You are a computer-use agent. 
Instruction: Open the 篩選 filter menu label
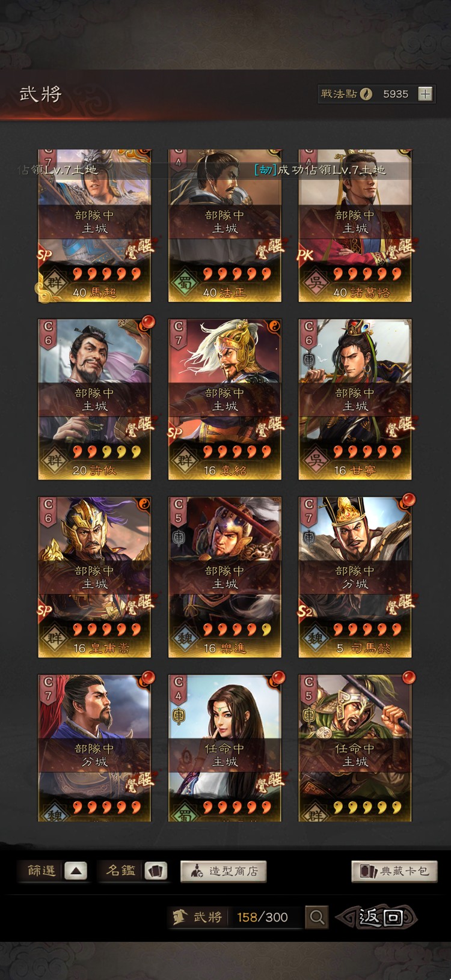click(41, 871)
